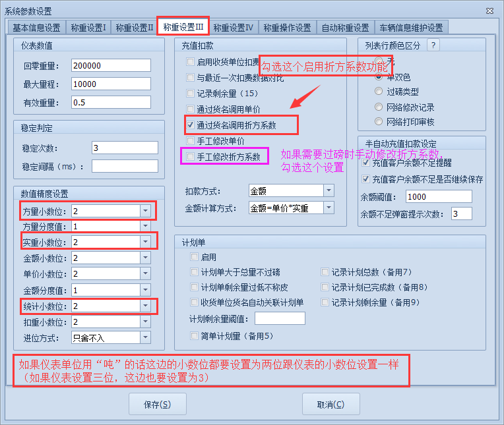Switch to 自动称重设置 tab
Image resolution: width=504 pixels, height=425 pixels.
point(346,28)
